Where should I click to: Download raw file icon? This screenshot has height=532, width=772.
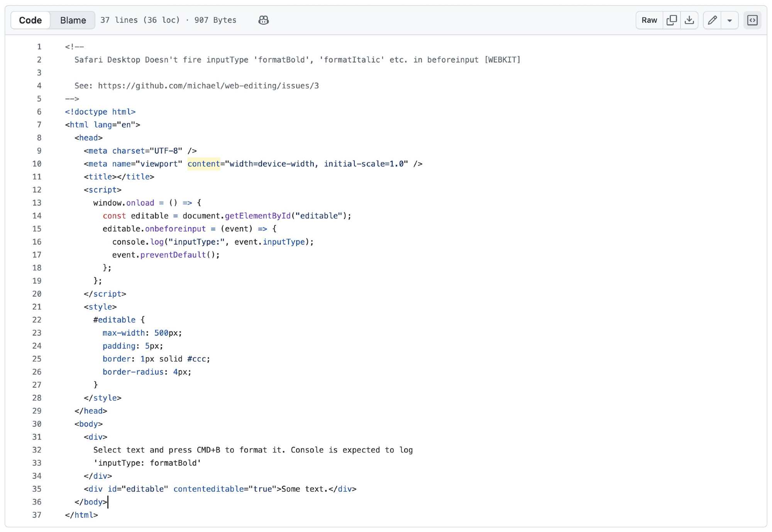pyautogui.click(x=689, y=20)
